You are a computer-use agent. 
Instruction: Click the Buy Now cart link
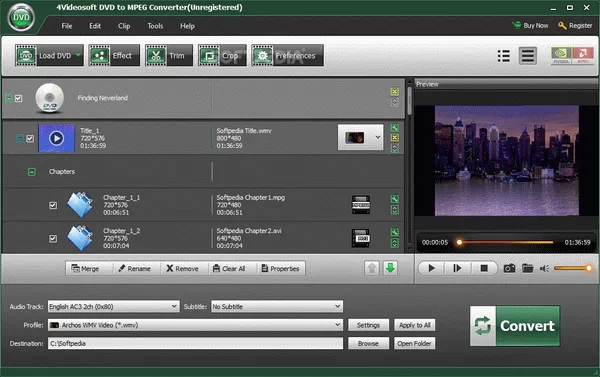tap(530, 26)
